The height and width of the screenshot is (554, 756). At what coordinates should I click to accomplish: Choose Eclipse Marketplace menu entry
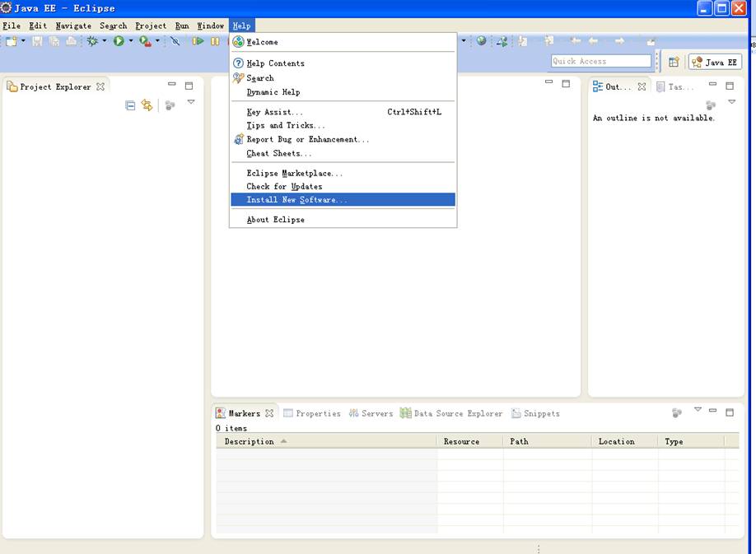point(343,173)
